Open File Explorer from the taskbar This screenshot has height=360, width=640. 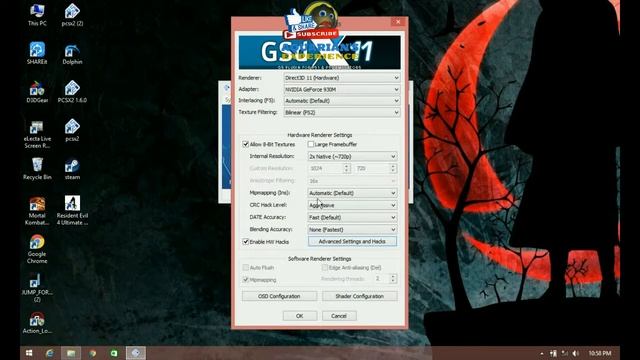[x=71, y=353]
